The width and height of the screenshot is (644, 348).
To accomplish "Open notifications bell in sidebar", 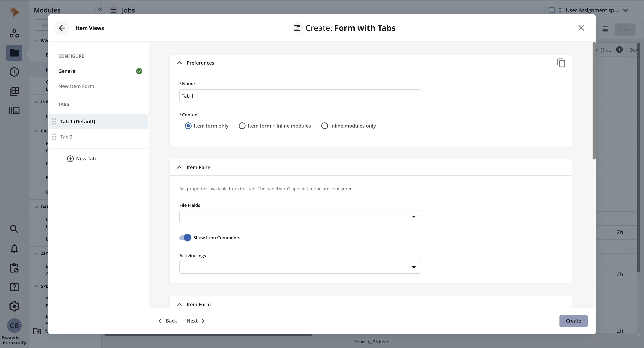I will [14, 248].
